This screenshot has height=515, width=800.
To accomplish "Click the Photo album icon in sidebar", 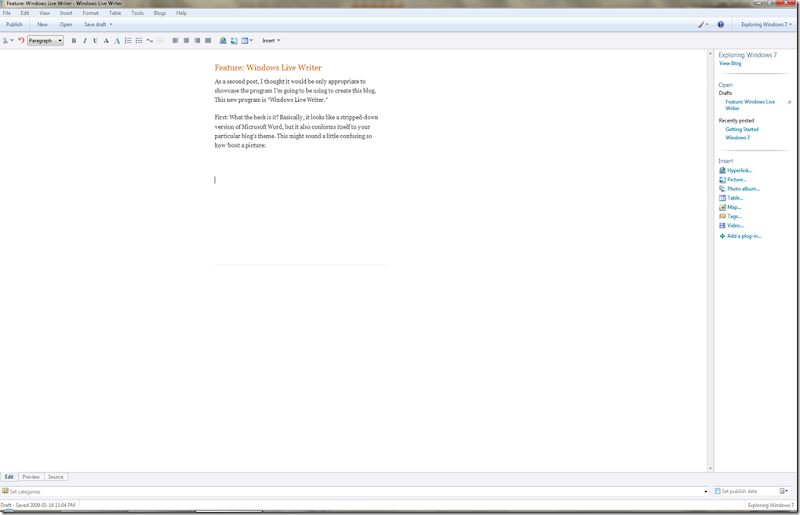I will [x=722, y=189].
